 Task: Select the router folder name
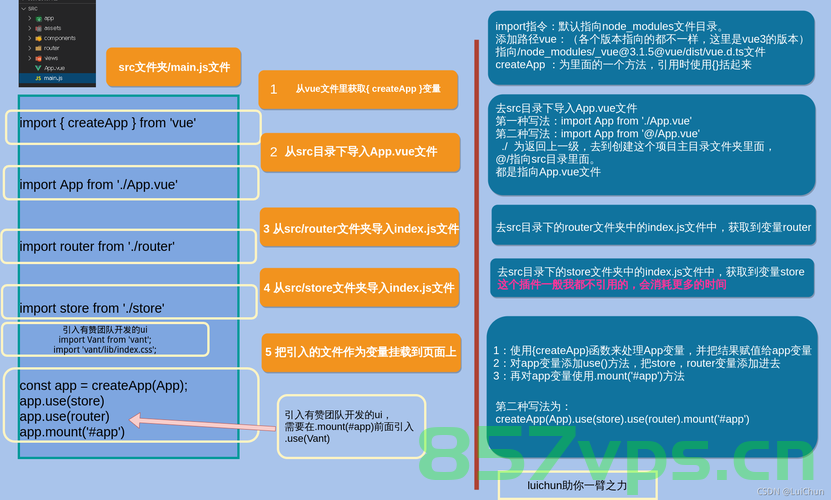pos(51,48)
